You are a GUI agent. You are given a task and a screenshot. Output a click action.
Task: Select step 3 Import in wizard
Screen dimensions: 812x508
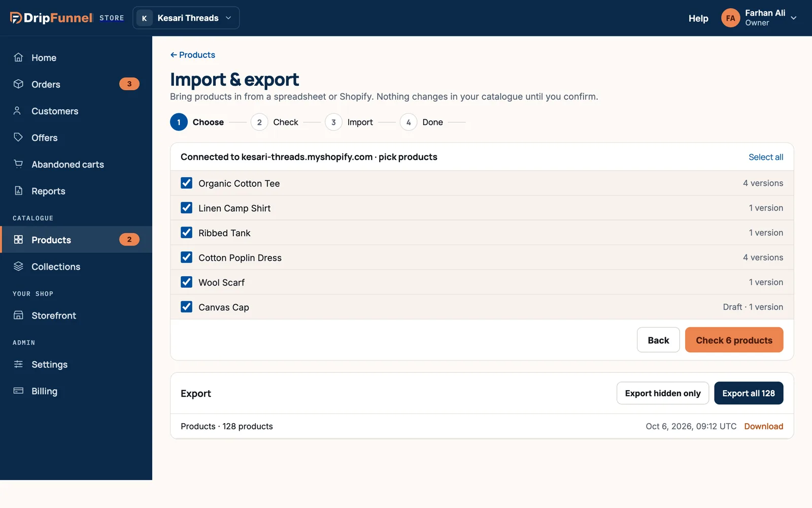(x=349, y=122)
